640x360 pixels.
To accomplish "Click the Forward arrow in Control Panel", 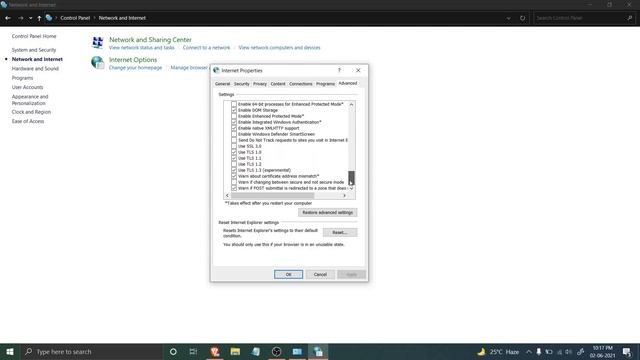I will tap(20, 18).
